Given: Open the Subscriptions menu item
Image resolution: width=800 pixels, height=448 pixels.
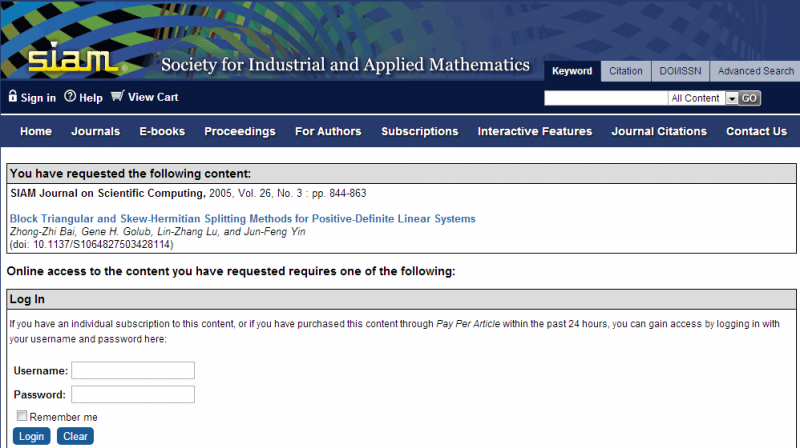Looking at the screenshot, I should pyautogui.click(x=419, y=131).
